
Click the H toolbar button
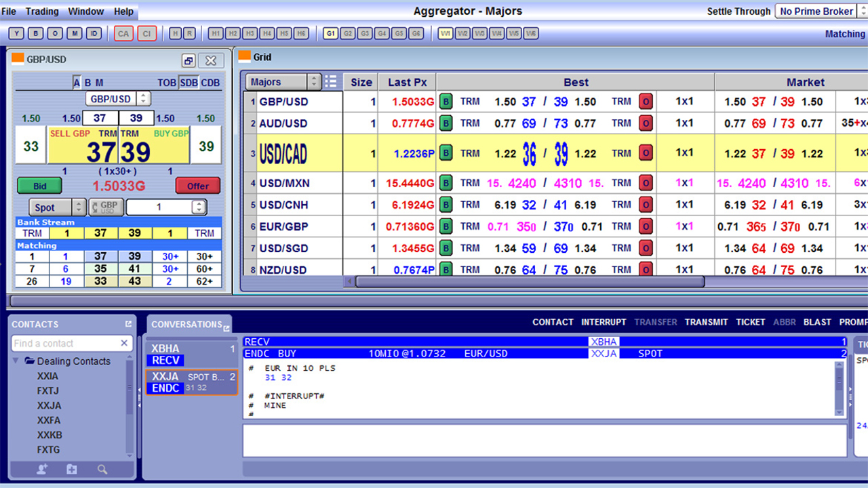point(175,33)
